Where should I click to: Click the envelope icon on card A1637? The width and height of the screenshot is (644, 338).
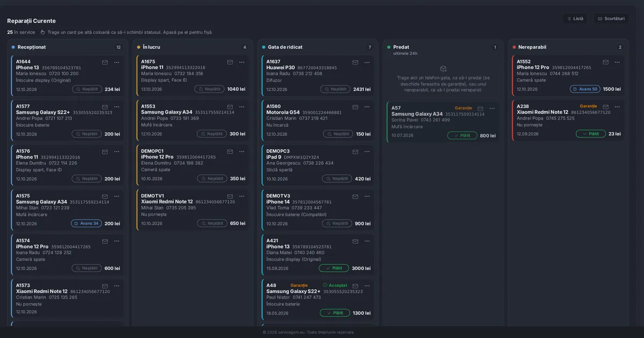355,62
